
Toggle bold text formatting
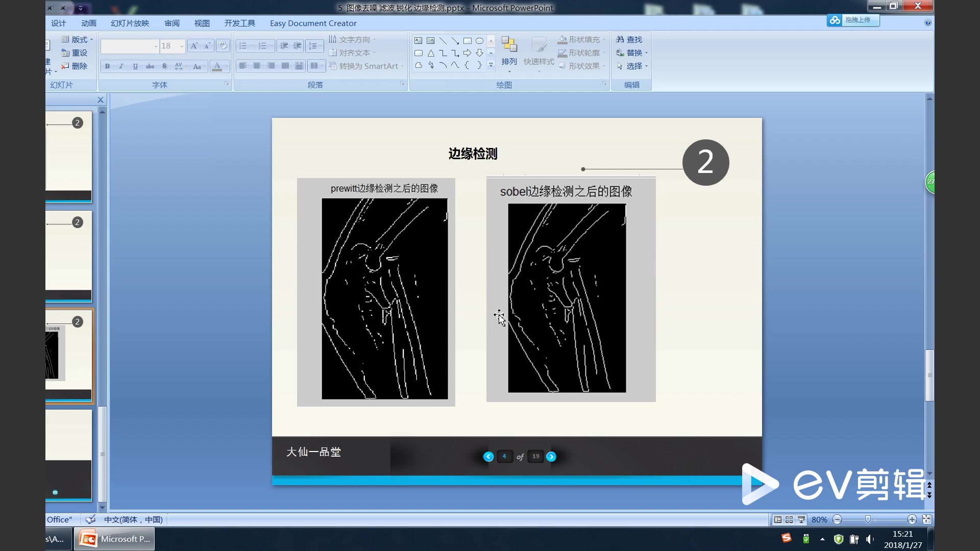tap(107, 66)
